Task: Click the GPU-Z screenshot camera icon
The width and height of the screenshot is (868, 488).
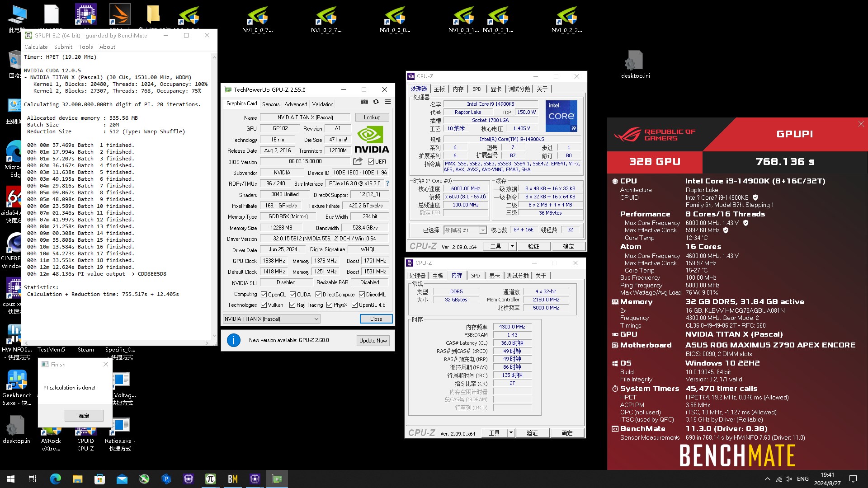Action: (364, 102)
